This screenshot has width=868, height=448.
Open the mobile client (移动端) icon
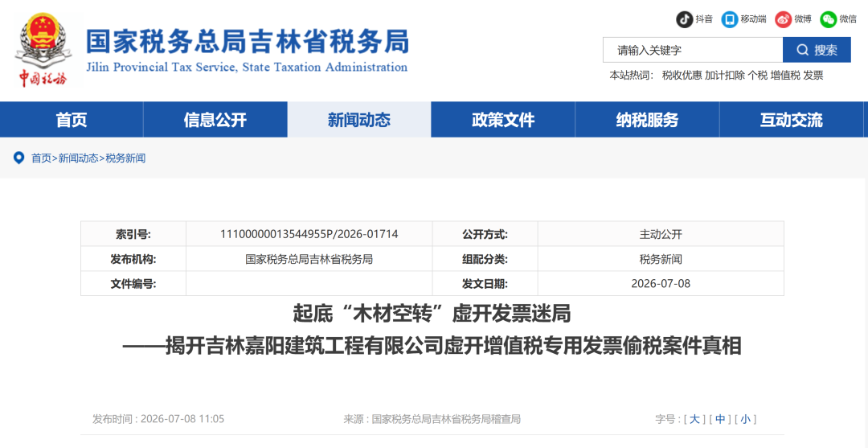coord(730,19)
